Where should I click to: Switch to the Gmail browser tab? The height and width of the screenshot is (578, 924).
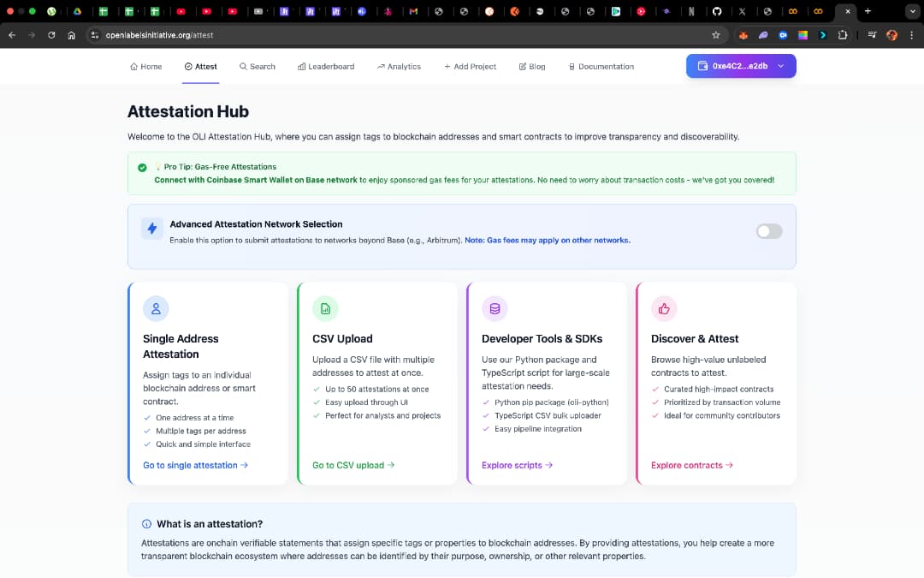[414, 11]
